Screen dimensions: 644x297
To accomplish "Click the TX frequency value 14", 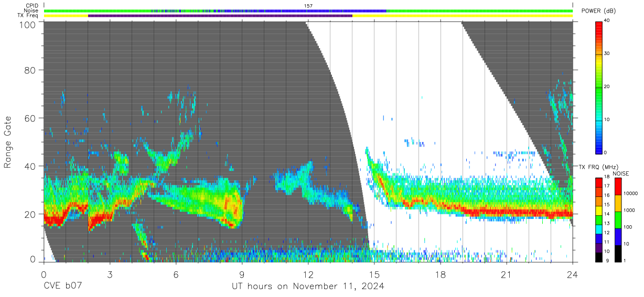I will tap(606, 214).
